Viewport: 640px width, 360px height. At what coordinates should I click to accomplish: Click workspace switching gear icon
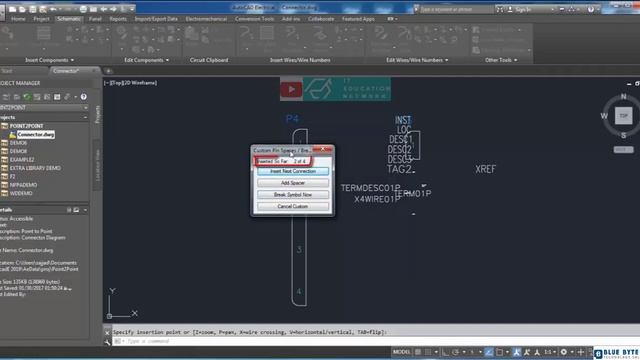[564, 352]
